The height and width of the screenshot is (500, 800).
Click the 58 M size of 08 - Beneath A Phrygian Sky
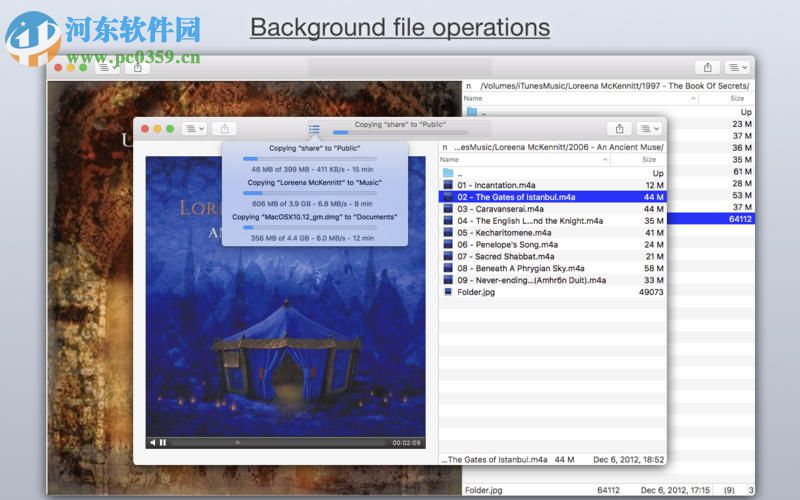(x=654, y=268)
